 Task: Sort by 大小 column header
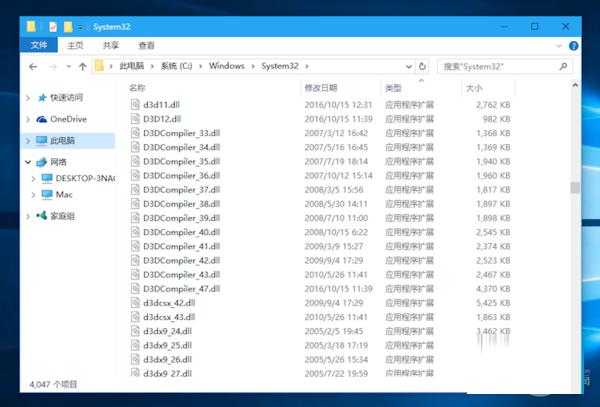click(474, 88)
